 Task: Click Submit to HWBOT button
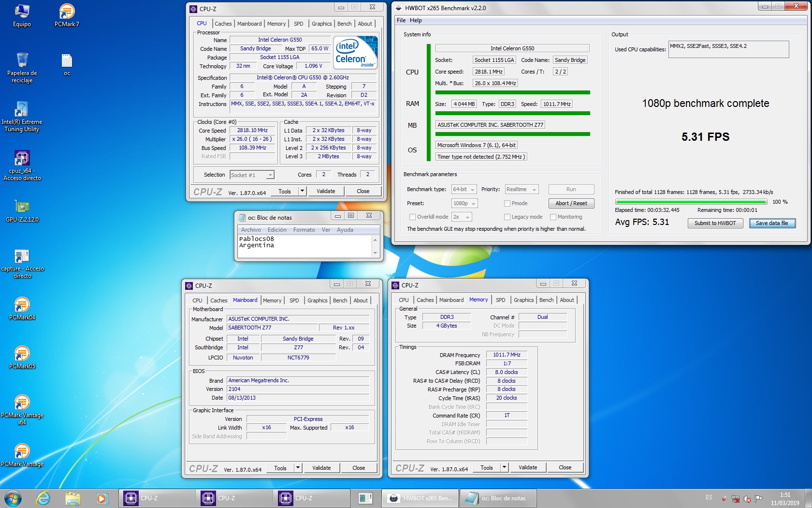tap(715, 223)
